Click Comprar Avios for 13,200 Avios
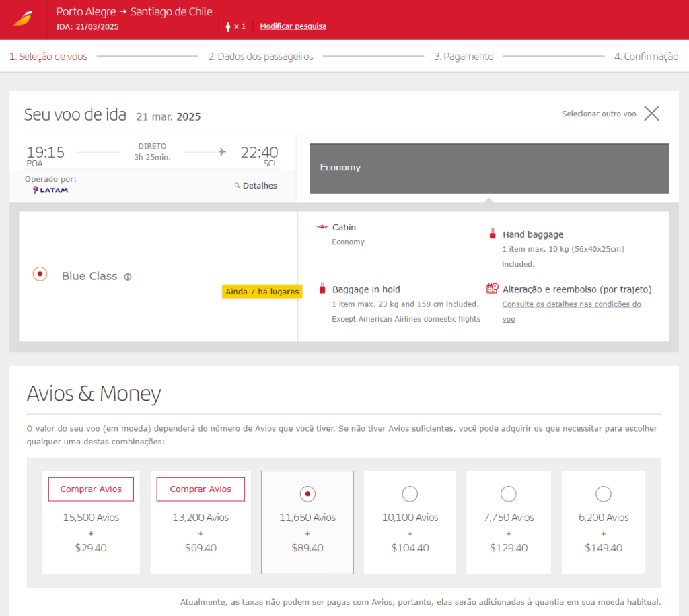689x616 pixels. coord(201,489)
